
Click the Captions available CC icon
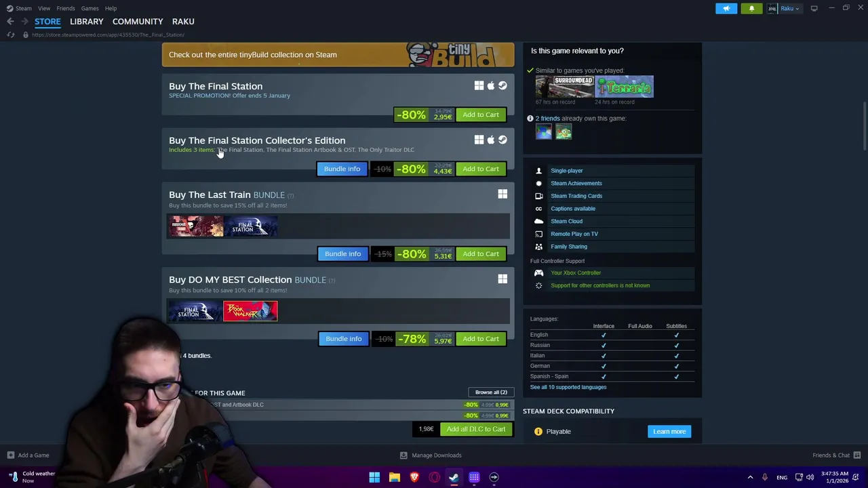[x=538, y=209]
